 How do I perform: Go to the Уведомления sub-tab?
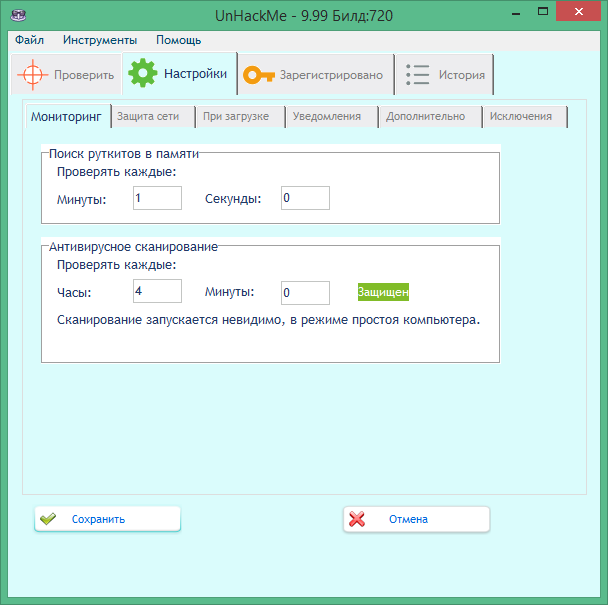point(332,116)
